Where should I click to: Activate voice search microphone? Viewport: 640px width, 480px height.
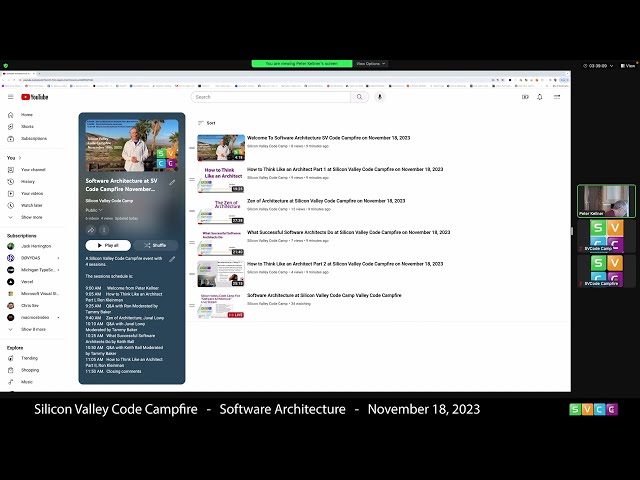[380, 97]
